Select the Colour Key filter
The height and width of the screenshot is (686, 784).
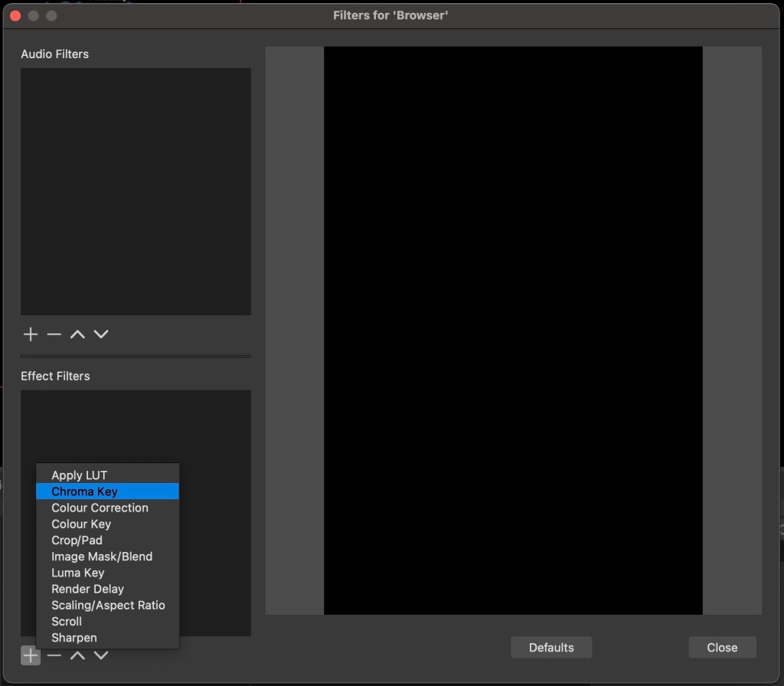pos(81,524)
